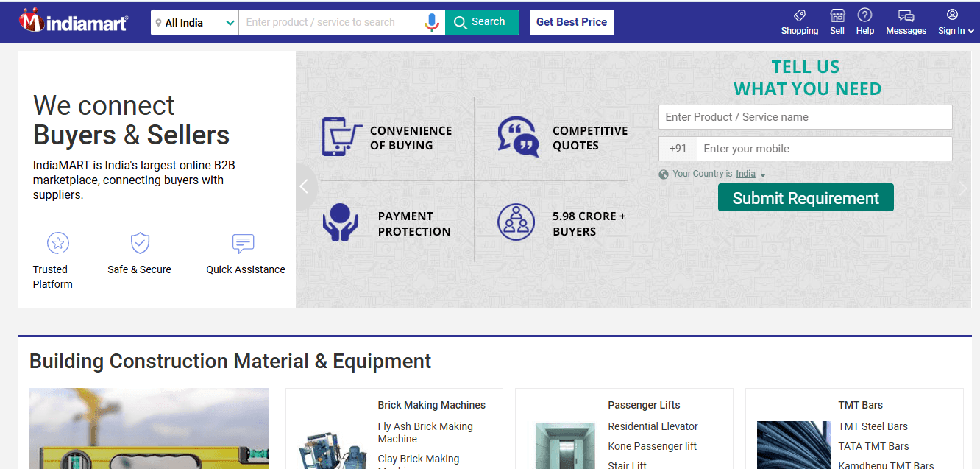Image resolution: width=980 pixels, height=469 pixels.
Task: Click the Competitive Quotes speech bubble icon
Action: tap(518, 136)
